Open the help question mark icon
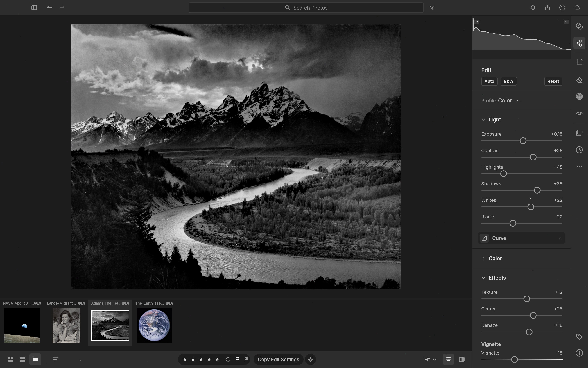588x368 pixels. tap(562, 8)
